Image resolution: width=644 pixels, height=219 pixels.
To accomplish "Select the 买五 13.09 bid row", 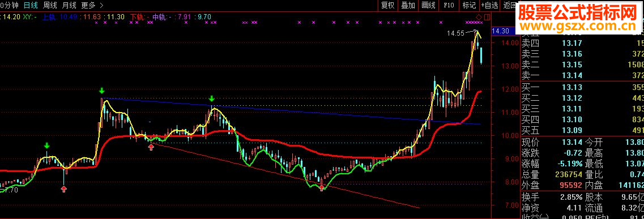I will [582, 130].
